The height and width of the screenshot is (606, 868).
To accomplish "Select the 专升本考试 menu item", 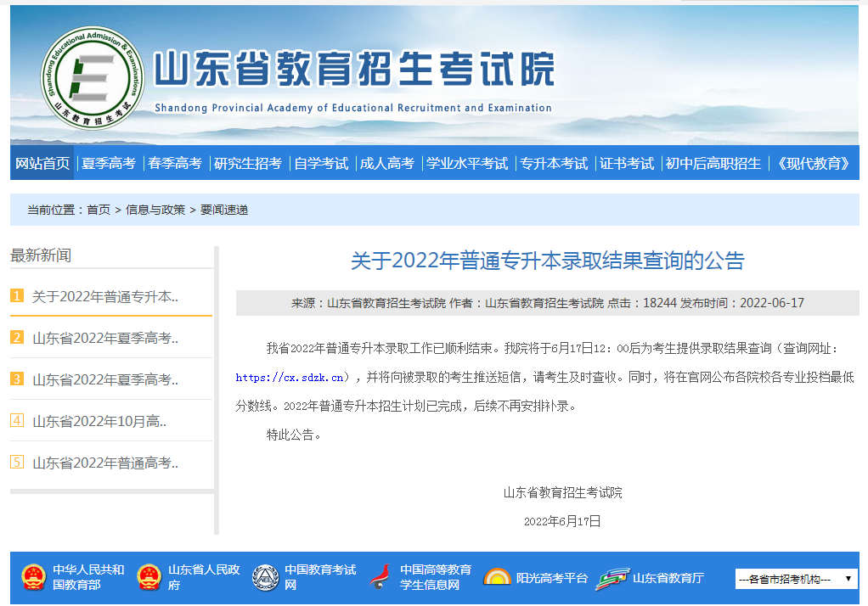I will pos(553,163).
